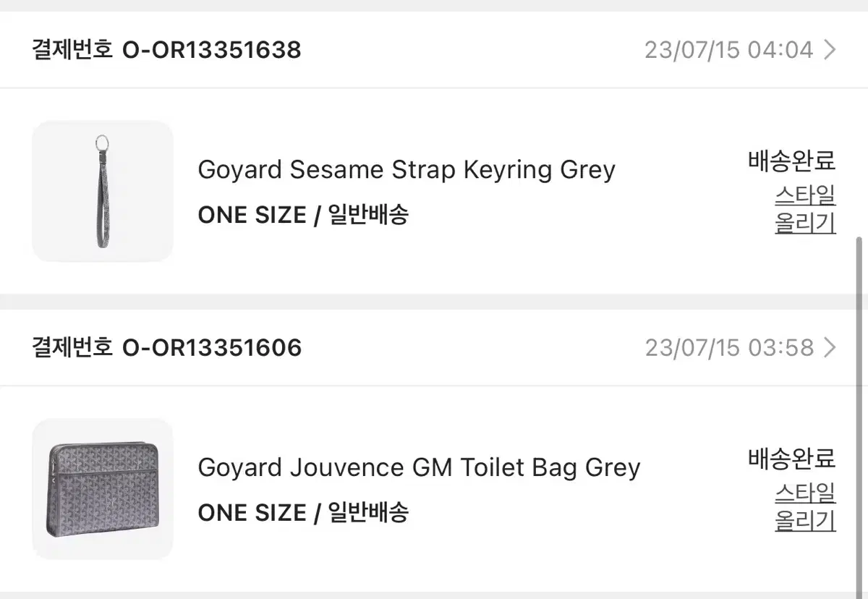The height and width of the screenshot is (599, 868).
Task: Click the 23/07/15 03:58 timestamp
Action: pos(731,347)
